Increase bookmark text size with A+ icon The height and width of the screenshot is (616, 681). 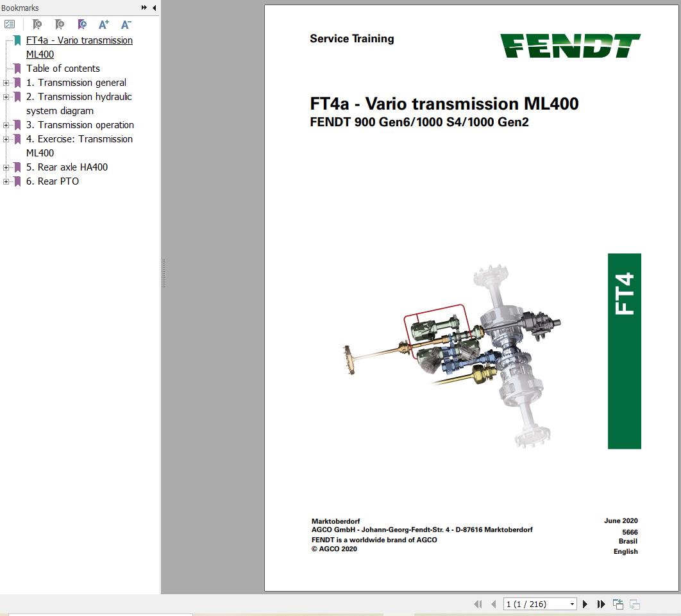pos(103,24)
